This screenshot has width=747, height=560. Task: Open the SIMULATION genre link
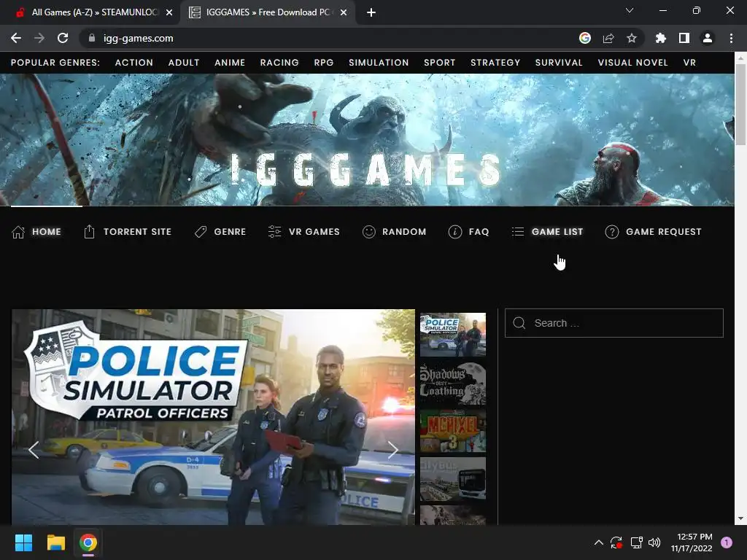coord(379,63)
